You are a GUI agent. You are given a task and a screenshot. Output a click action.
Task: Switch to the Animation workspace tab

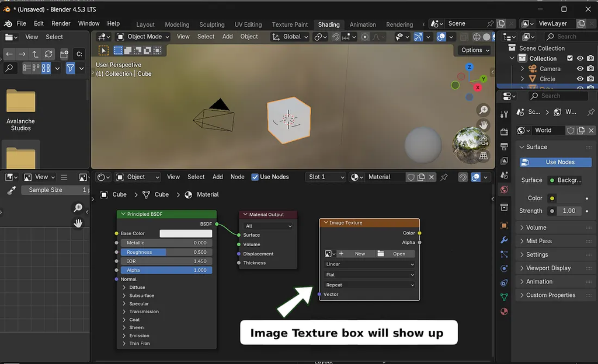click(x=363, y=24)
